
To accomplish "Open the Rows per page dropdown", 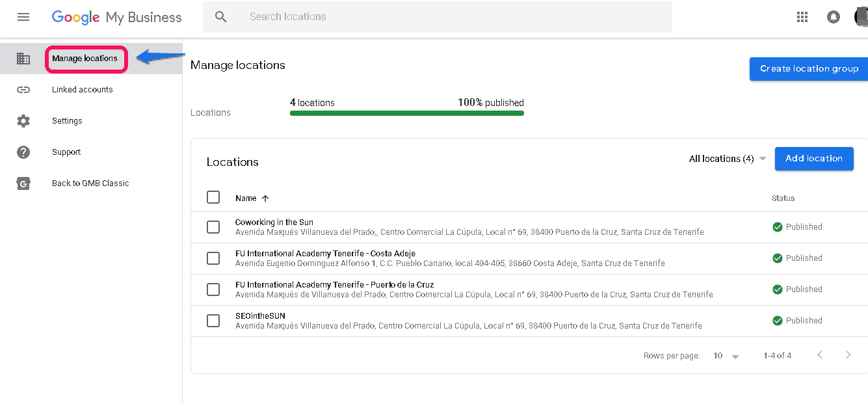I will (726, 356).
